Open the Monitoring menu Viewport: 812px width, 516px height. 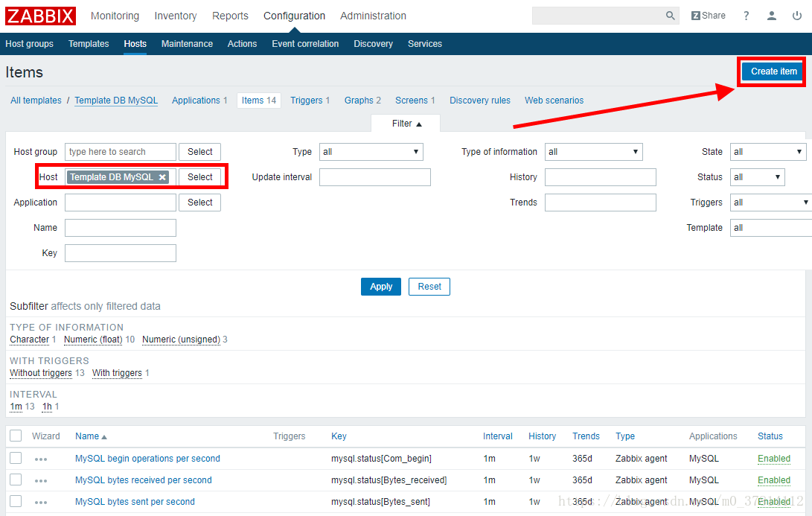(x=115, y=16)
